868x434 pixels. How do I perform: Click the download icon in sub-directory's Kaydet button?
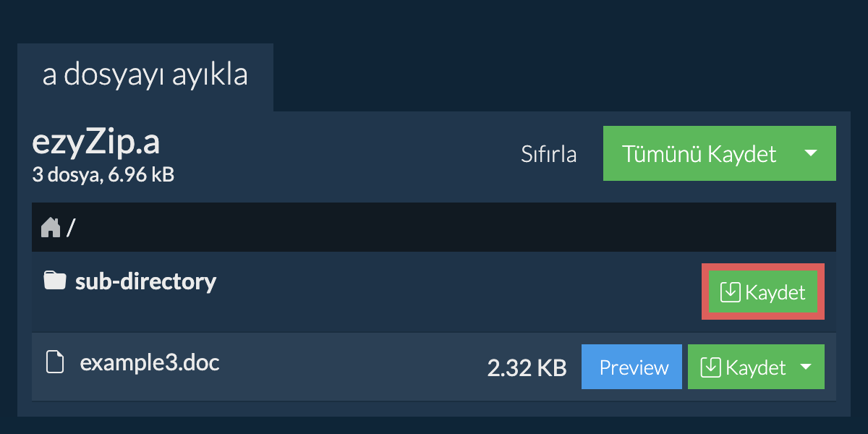pos(731,292)
